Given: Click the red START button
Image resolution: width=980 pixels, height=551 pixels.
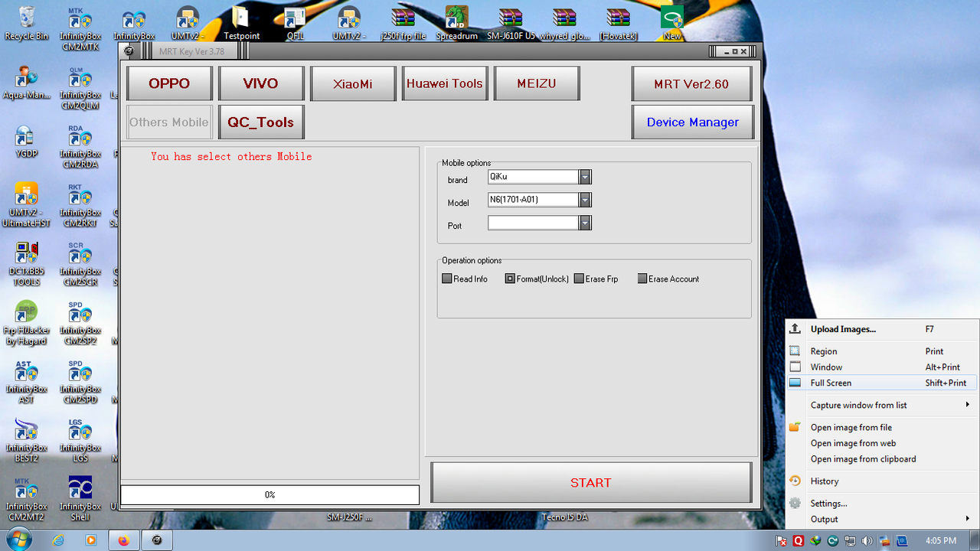Looking at the screenshot, I should point(591,482).
